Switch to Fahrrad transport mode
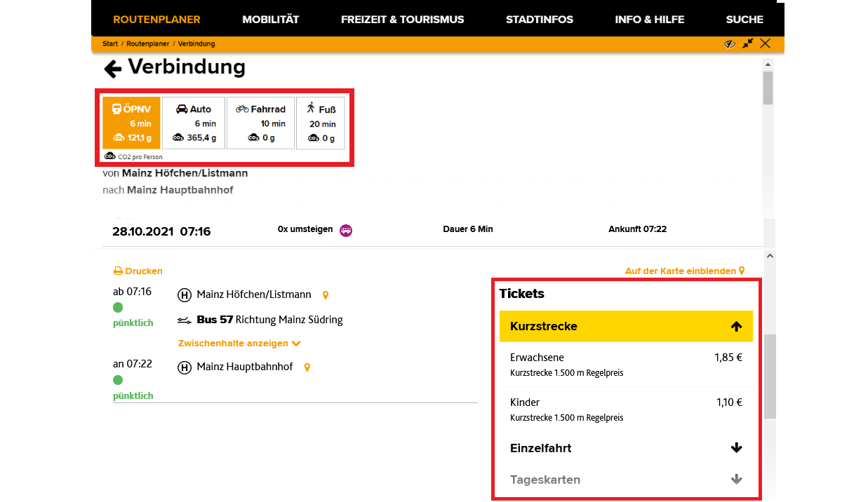 [260, 123]
